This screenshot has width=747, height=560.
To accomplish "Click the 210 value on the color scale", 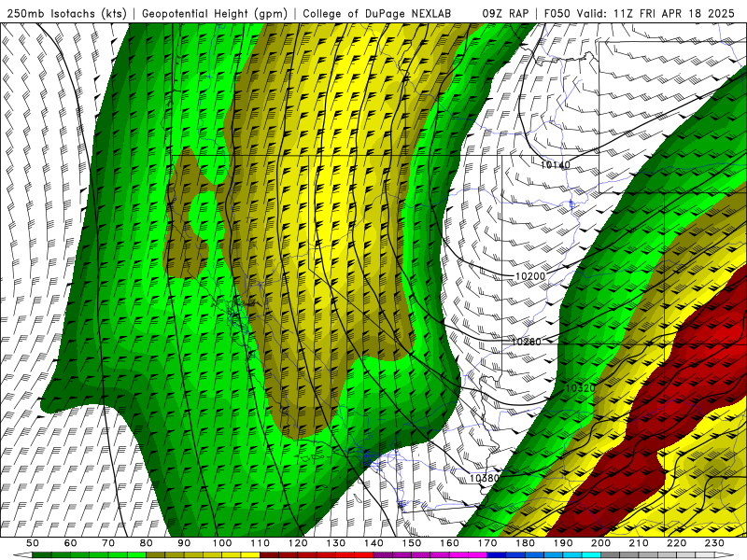I will click(640, 543).
